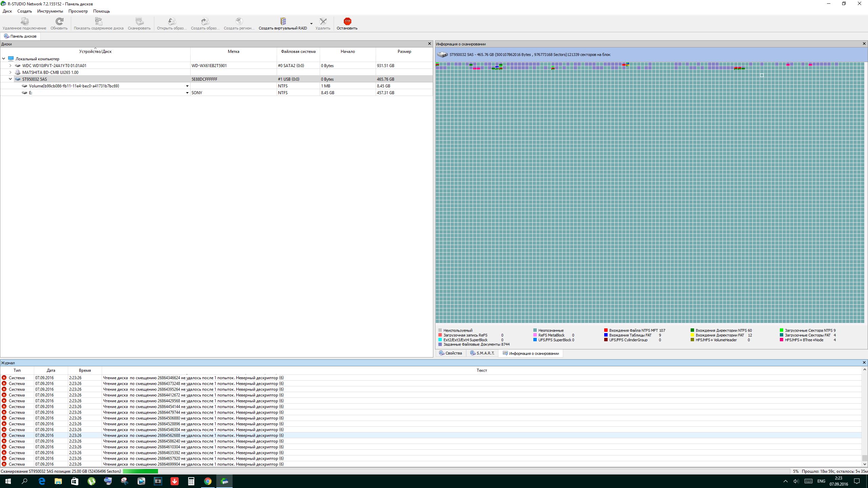Viewport: 868px width, 488px height.
Task: Open the Инструменты menu
Action: 50,11
